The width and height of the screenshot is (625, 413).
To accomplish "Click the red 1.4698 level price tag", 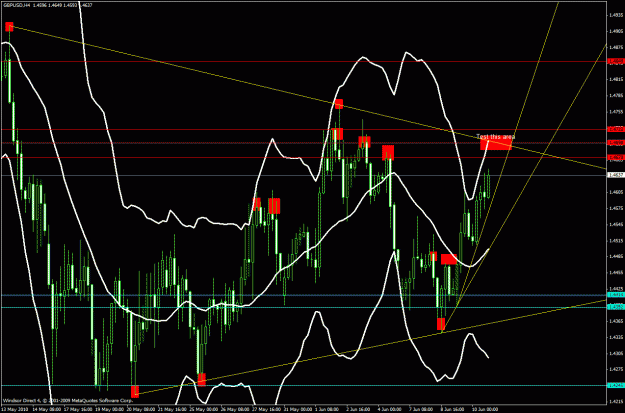I will click(x=615, y=142).
